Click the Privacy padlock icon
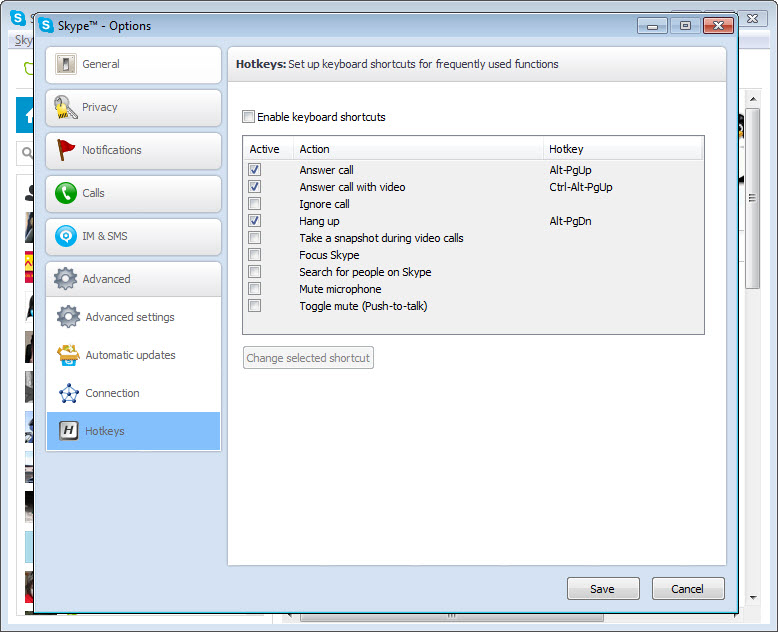This screenshot has width=778, height=632. pyautogui.click(x=65, y=107)
